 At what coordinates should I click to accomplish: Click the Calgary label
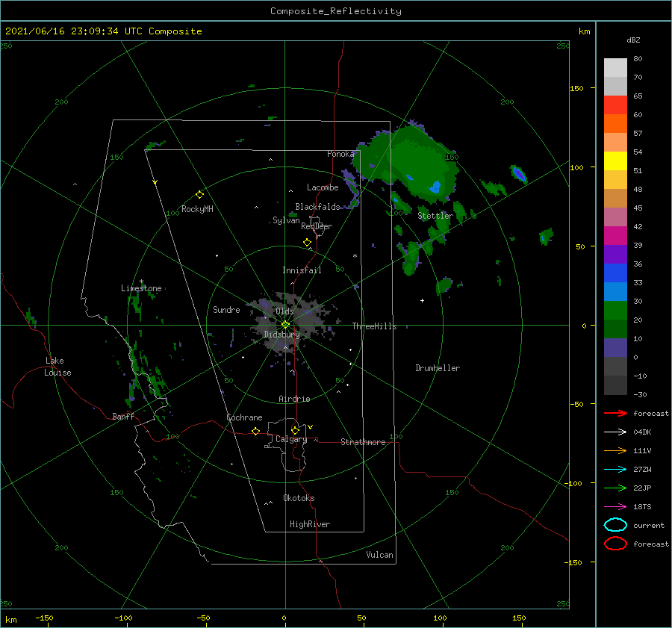pos(291,439)
